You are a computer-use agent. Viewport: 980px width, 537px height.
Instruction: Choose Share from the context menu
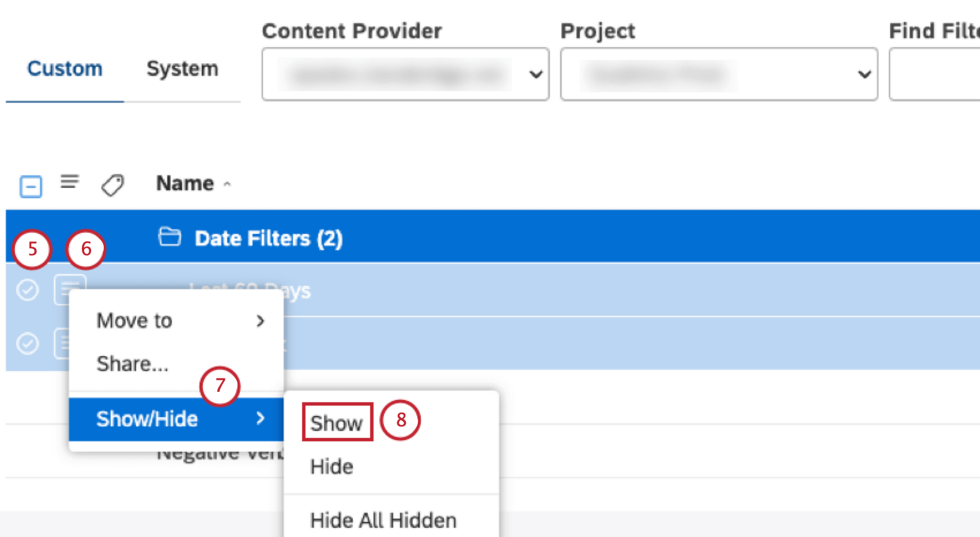[x=132, y=364]
